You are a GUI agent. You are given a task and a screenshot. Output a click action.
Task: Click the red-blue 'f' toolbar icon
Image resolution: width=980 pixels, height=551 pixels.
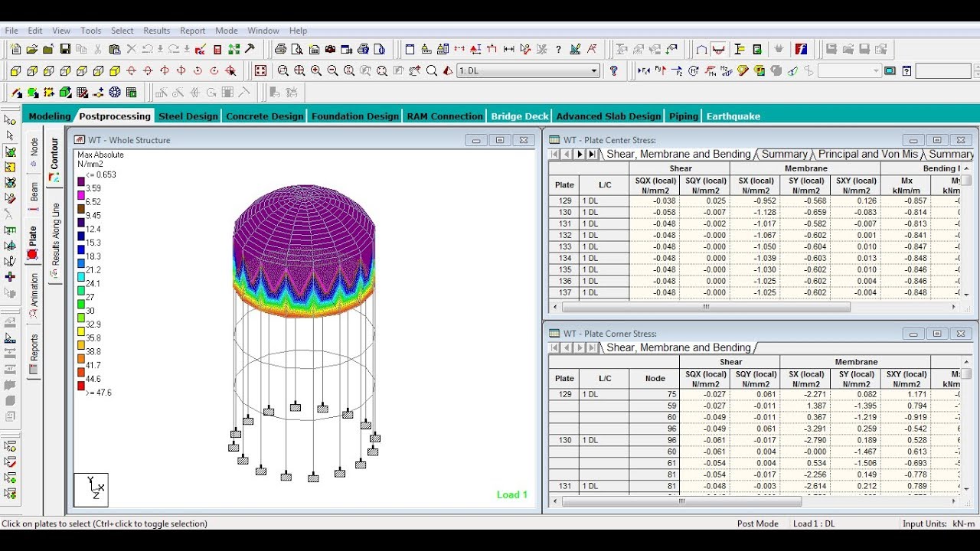click(801, 49)
